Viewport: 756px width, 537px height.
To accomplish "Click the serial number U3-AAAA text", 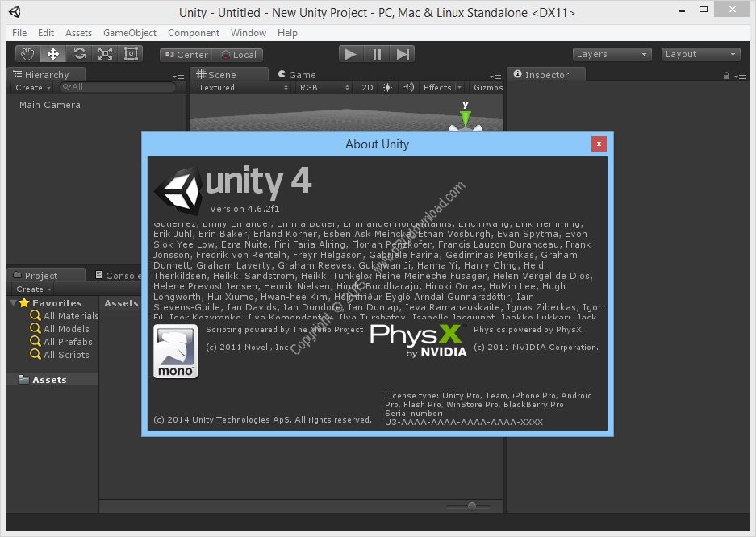I will (x=463, y=422).
